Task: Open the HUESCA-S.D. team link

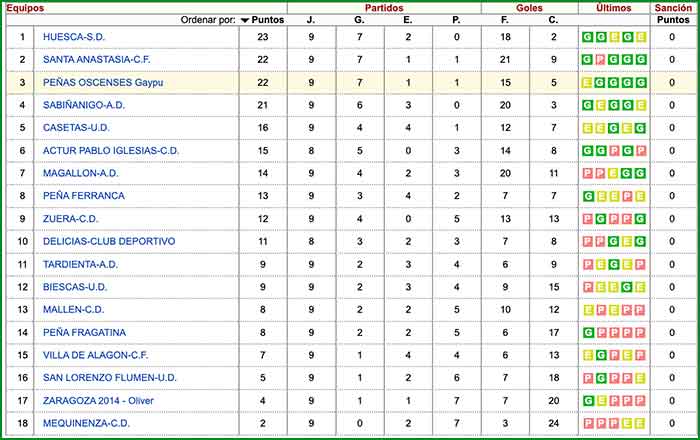Action: [71, 37]
